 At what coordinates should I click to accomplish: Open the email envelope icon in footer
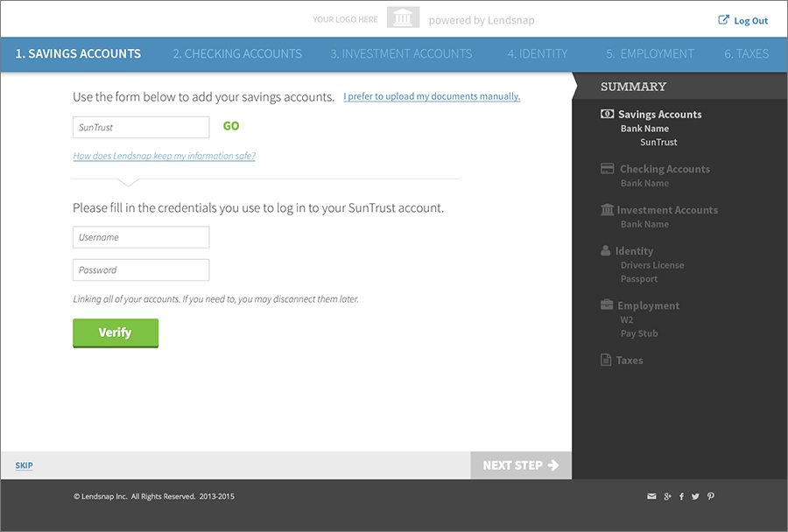(x=651, y=496)
